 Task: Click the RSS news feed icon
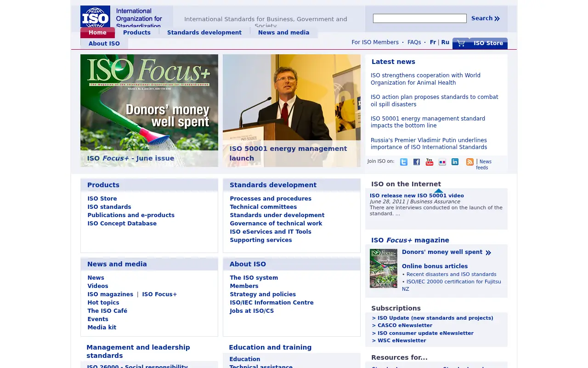pos(470,162)
